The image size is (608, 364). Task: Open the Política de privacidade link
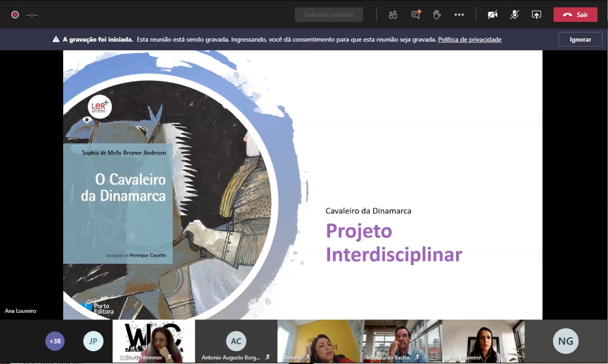click(470, 39)
